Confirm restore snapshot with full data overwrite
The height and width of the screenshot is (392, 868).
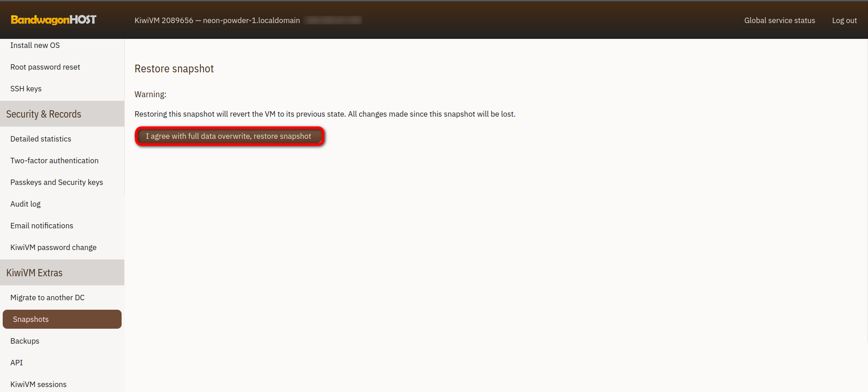[229, 136]
